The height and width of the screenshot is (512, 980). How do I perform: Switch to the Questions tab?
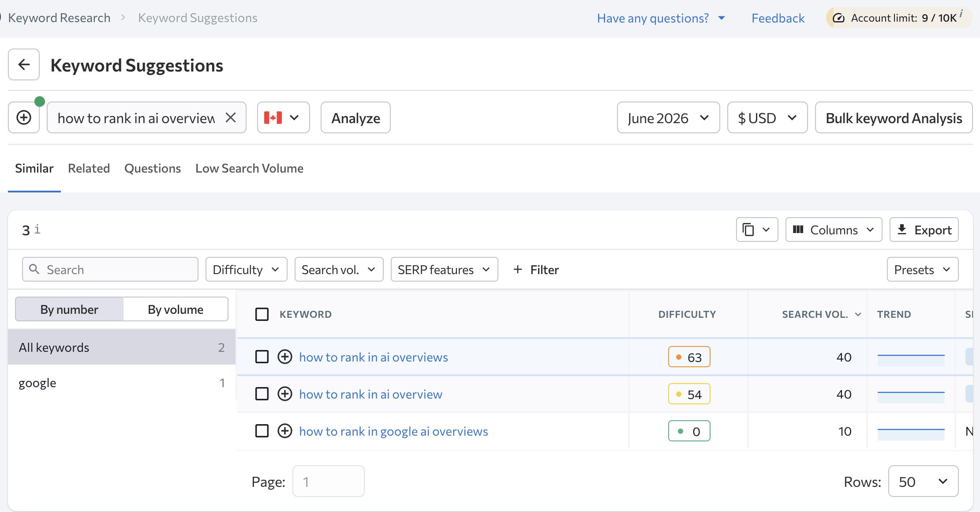click(x=153, y=168)
